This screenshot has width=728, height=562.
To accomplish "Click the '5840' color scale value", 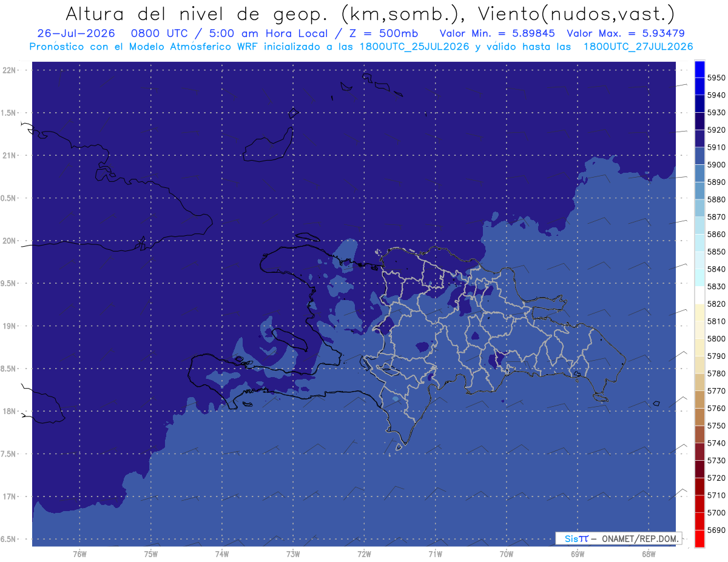I will pyautogui.click(x=716, y=269).
